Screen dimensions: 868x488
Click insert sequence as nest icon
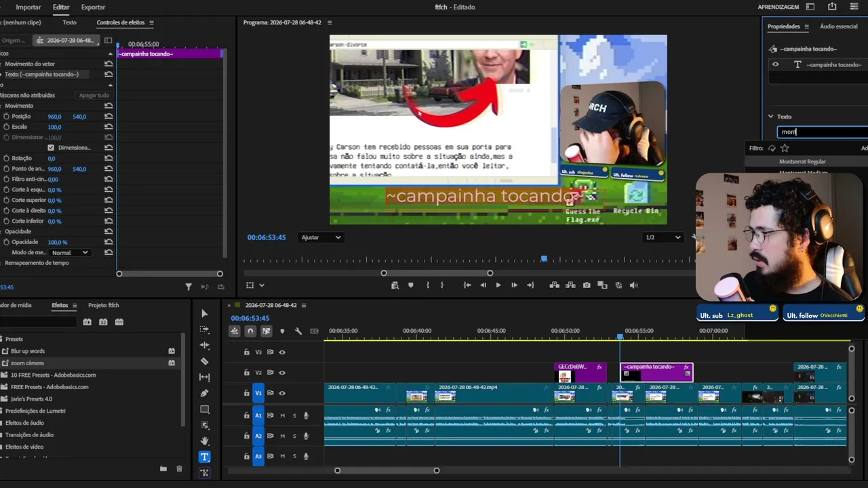[234, 331]
